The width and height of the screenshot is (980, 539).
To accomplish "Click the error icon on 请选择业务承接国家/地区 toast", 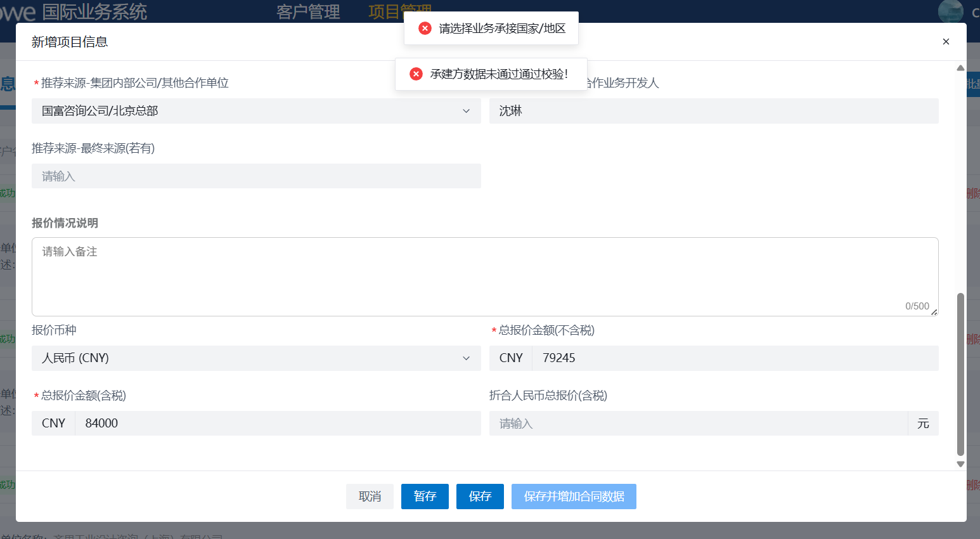I will (x=425, y=29).
